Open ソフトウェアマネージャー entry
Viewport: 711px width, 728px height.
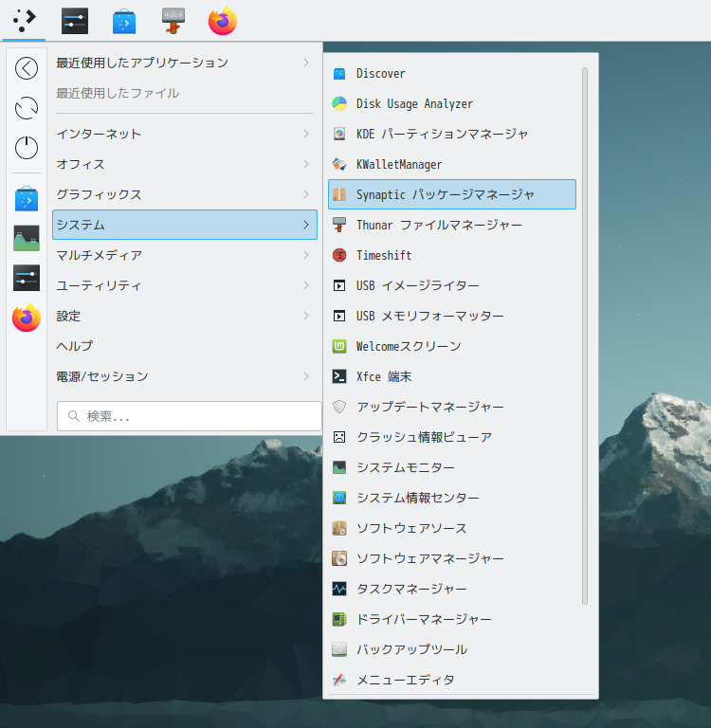(x=452, y=558)
